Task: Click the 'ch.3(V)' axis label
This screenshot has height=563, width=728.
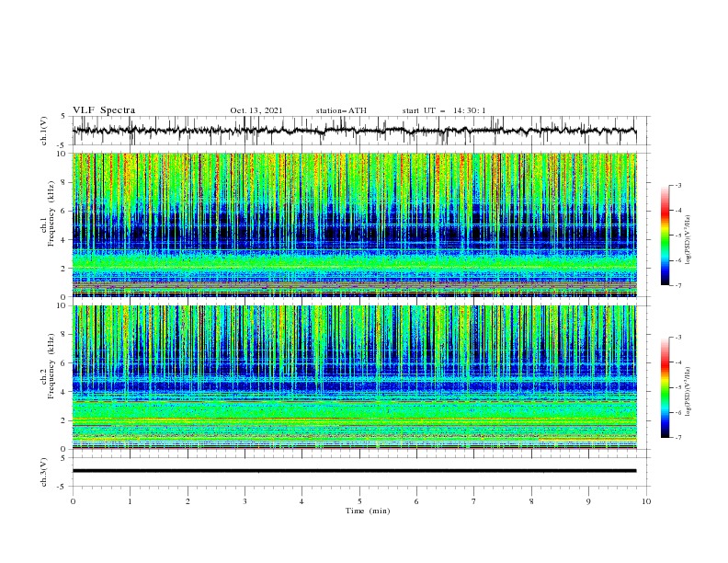Action: (44, 472)
